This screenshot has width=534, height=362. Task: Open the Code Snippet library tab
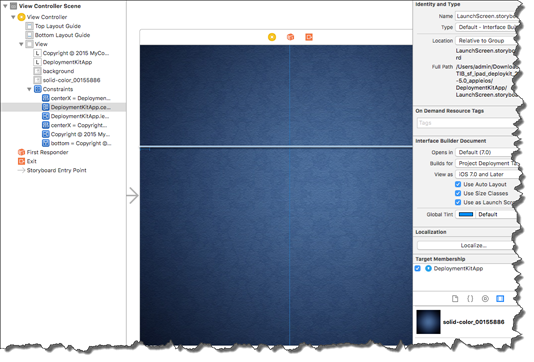pos(470,299)
